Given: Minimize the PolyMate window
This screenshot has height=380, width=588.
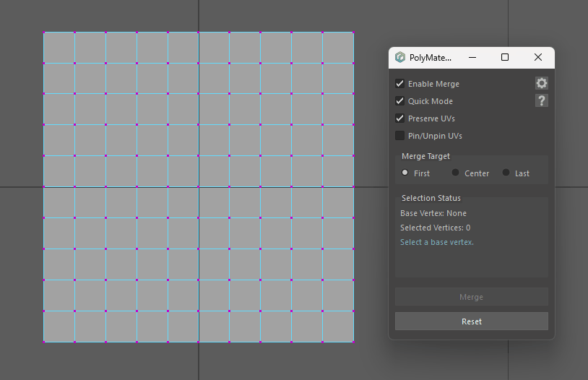Looking at the screenshot, I should (472, 57).
